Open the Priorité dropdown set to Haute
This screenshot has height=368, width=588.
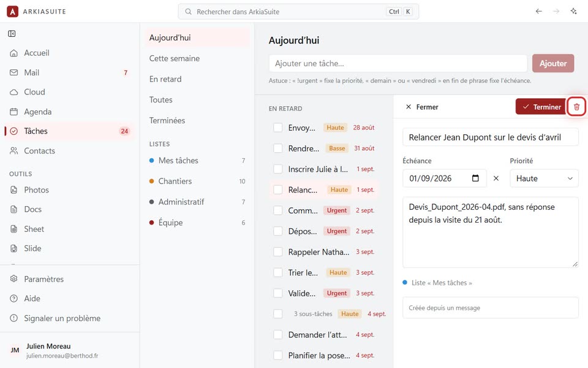click(x=544, y=178)
